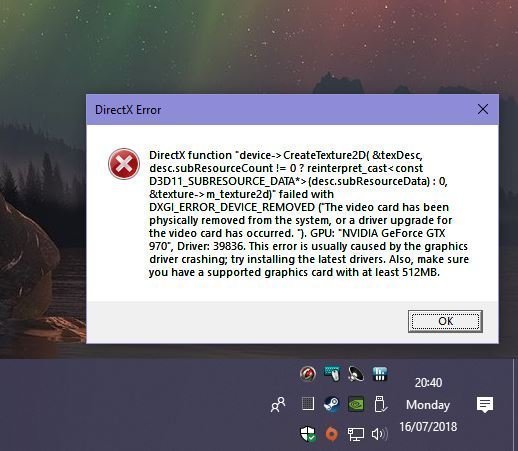Click the clock showing 20:40
This screenshot has height=451, width=518.
428,383
